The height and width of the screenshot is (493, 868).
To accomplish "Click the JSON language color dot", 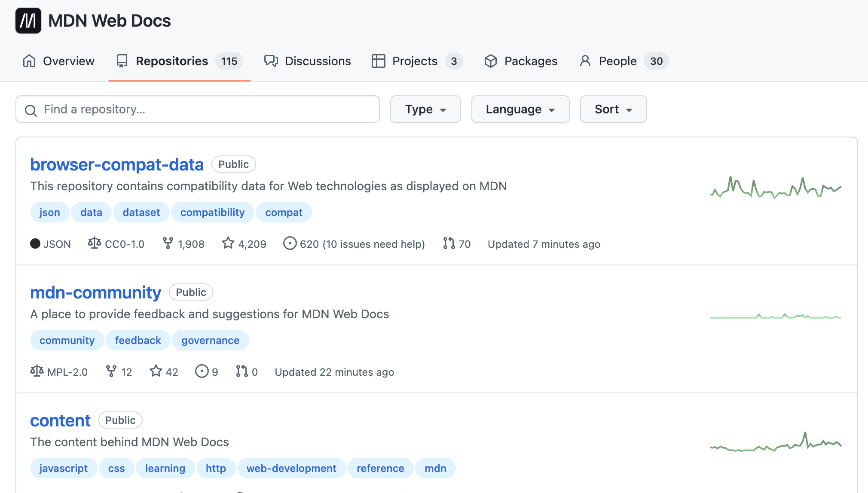I will (35, 243).
